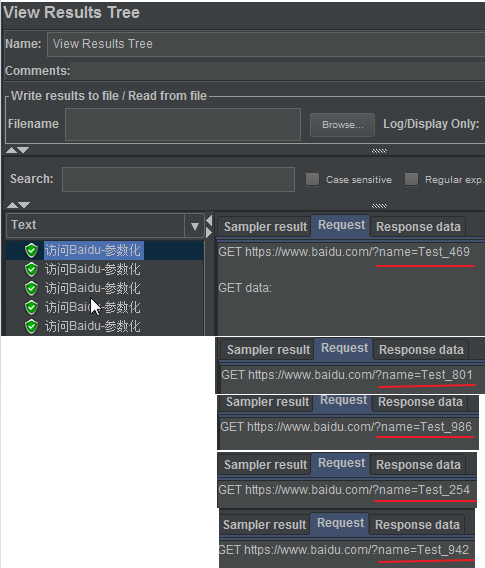
Task: Select the Request tab above the Test_469 URL
Action: click(x=341, y=225)
